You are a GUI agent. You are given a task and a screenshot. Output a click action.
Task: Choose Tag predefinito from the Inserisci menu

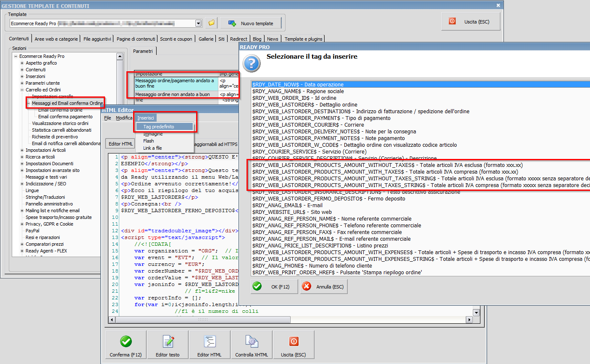coord(159,127)
